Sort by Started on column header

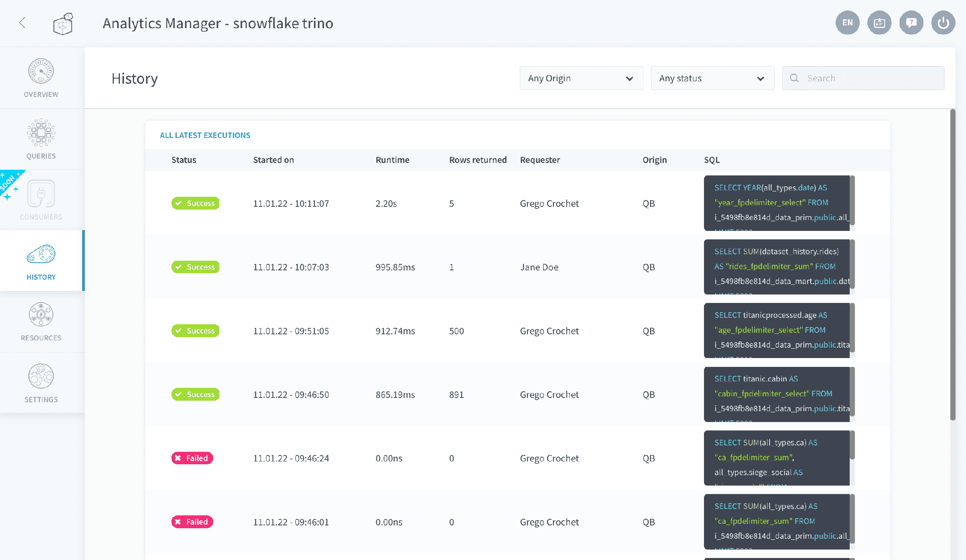click(273, 160)
